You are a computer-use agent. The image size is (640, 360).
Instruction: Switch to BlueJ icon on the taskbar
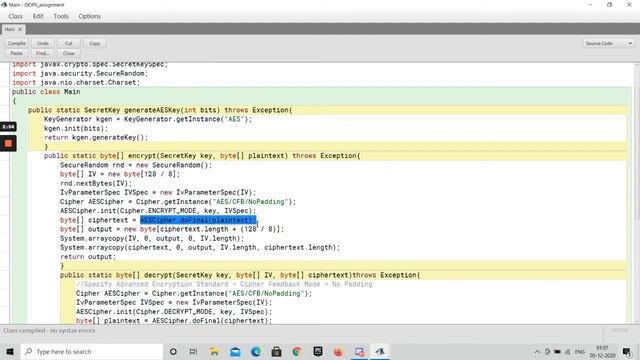[380, 351]
